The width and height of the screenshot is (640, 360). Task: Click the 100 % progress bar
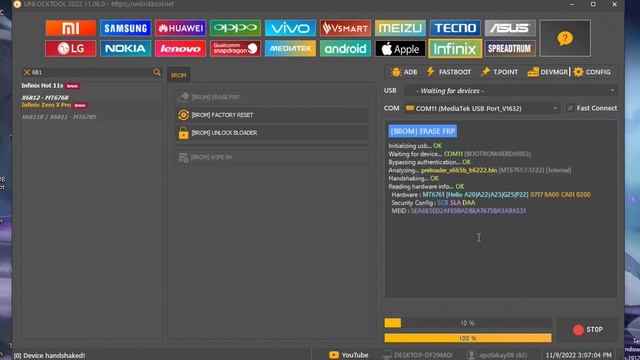(468, 338)
